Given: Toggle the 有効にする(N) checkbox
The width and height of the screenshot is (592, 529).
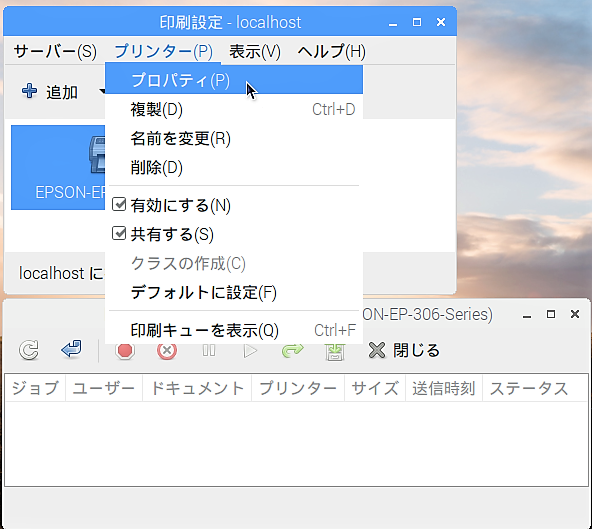Looking at the screenshot, I should [119, 205].
